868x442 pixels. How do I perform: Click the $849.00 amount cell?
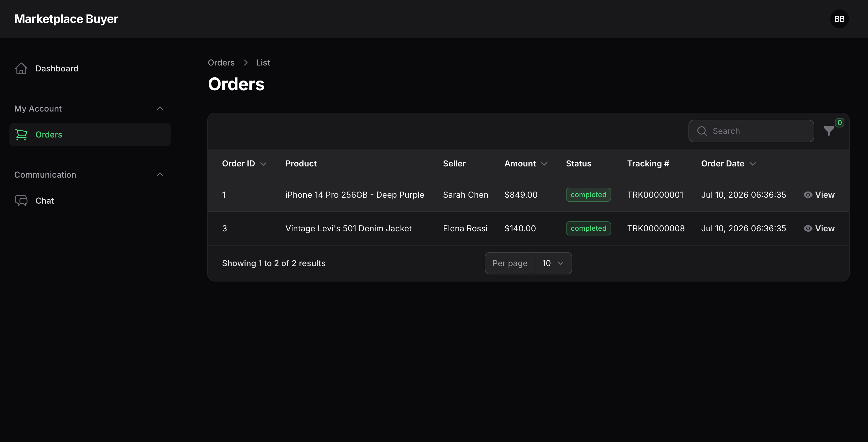tap(521, 195)
